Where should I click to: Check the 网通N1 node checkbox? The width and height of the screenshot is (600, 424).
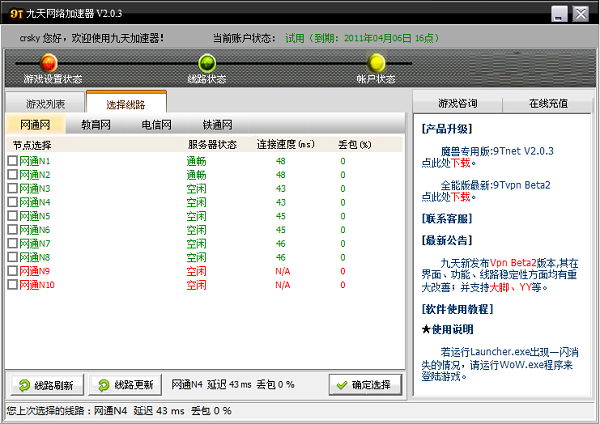(13, 161)
